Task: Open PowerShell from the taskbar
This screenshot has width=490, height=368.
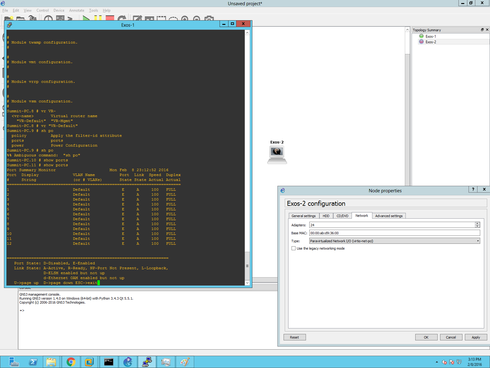Action: [x=33, y=362]
